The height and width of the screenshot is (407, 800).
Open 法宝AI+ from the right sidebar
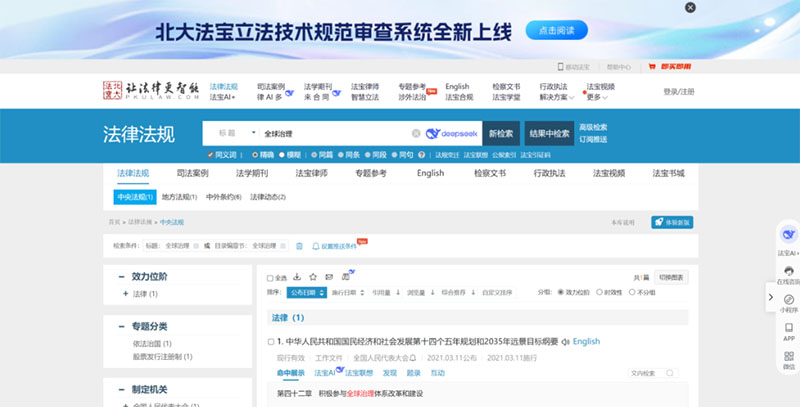[788, 236]
